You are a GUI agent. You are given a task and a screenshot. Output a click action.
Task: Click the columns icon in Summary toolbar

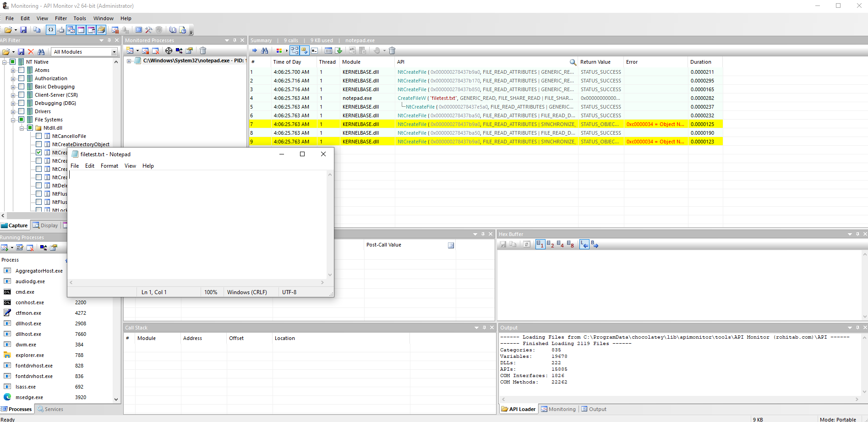click(328, 51)
